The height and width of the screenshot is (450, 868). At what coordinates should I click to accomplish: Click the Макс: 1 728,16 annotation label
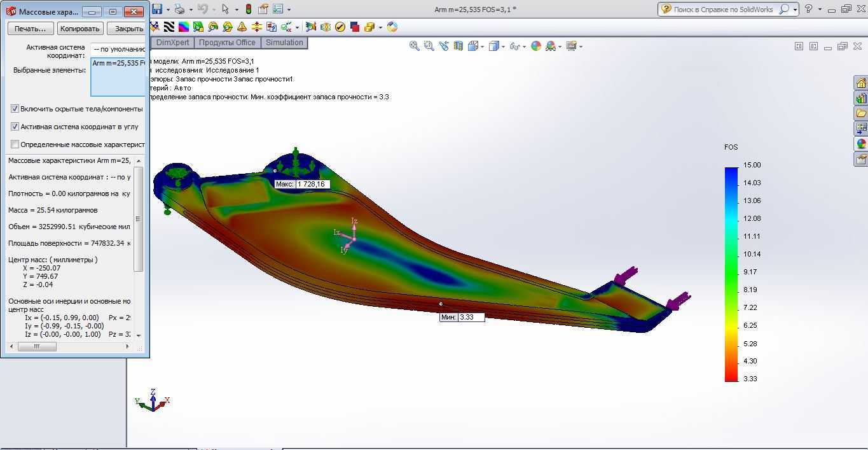(x=302, y=184)
